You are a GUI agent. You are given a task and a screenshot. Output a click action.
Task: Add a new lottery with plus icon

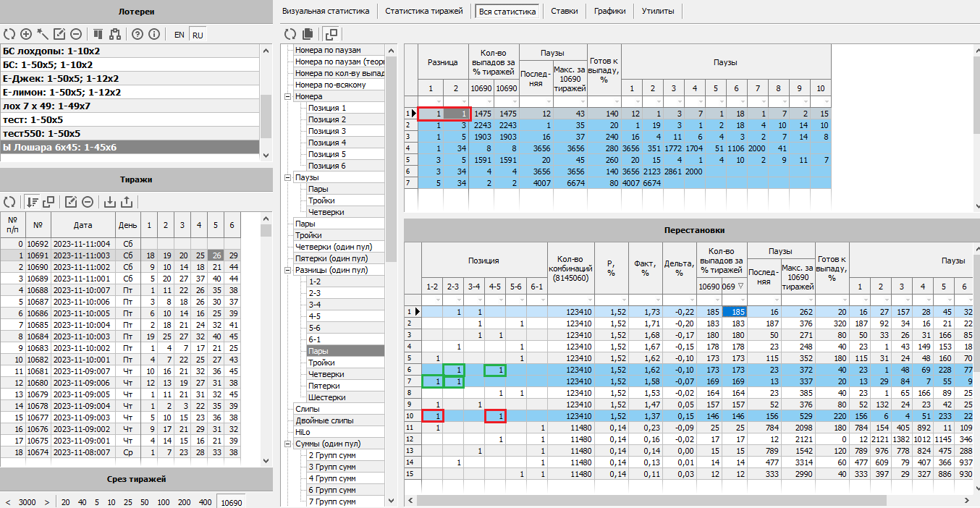26,34
